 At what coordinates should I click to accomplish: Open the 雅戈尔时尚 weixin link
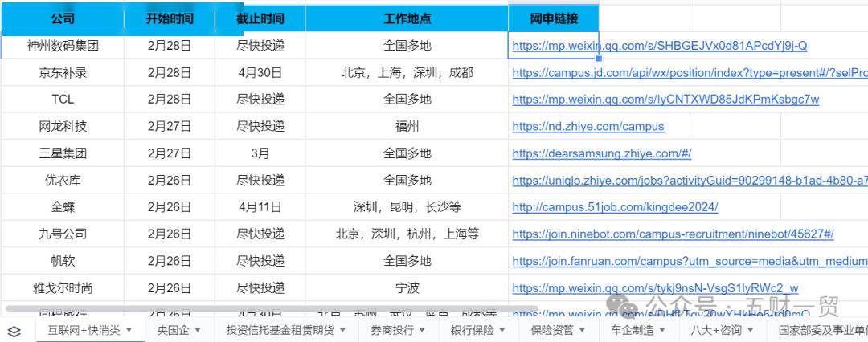(655, 288)
